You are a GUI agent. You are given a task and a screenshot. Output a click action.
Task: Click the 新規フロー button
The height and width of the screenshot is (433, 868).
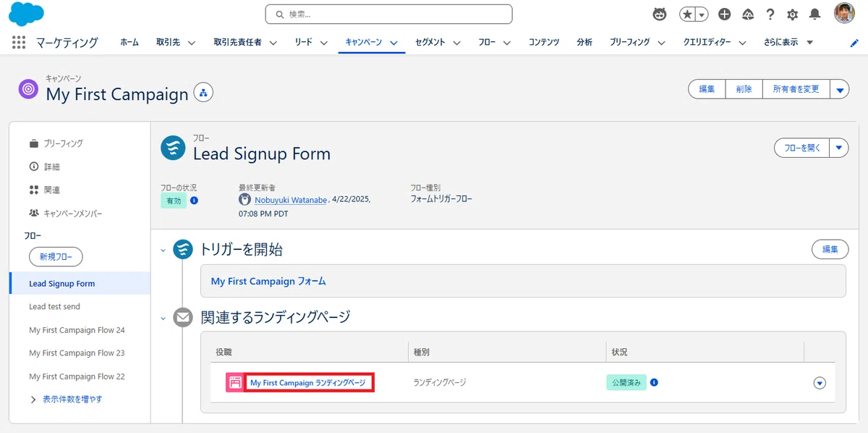click(56, 256)
